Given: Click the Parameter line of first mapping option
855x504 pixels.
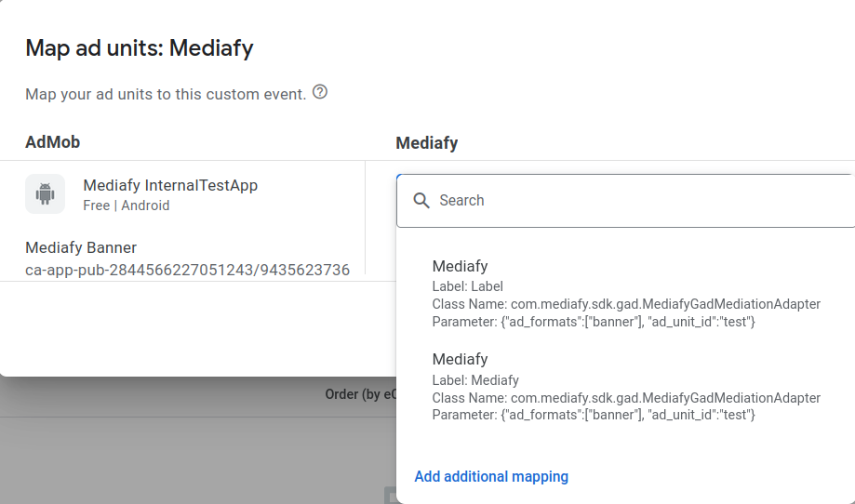Looking at the screenshot, I should pos(594,322).
